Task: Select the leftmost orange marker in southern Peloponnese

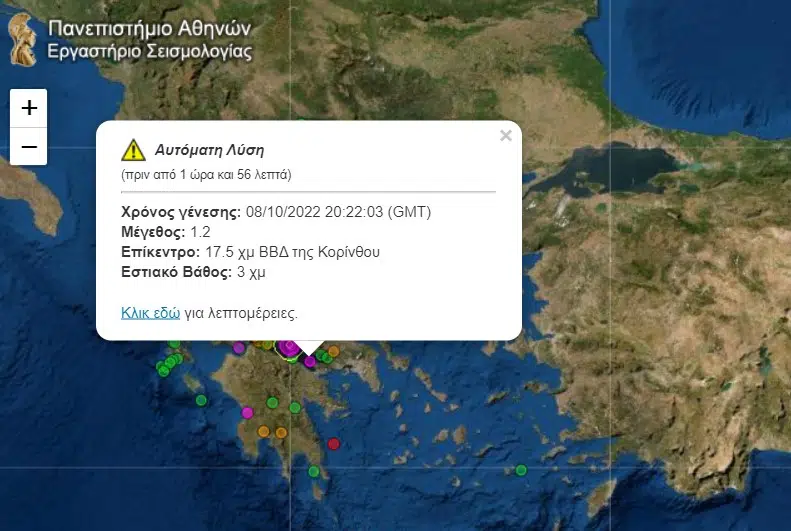Action: 263,431
